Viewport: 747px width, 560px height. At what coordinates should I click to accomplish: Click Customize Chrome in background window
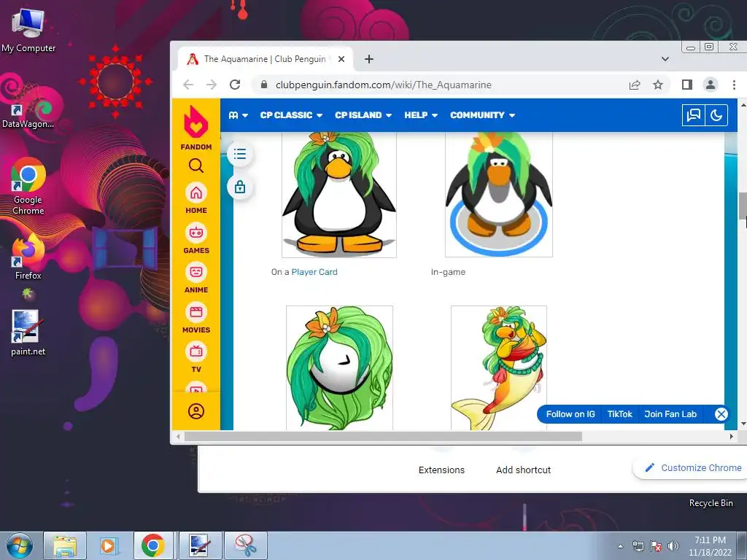point(694,467)
